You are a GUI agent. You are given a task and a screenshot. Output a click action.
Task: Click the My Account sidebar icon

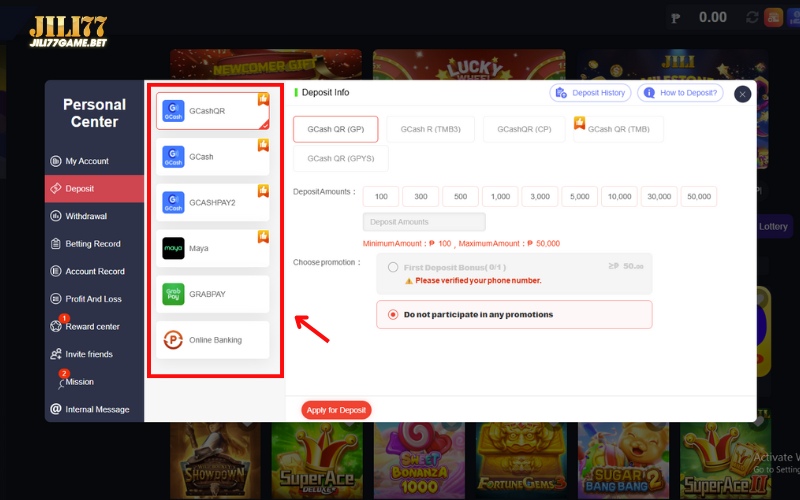(56, 161)
